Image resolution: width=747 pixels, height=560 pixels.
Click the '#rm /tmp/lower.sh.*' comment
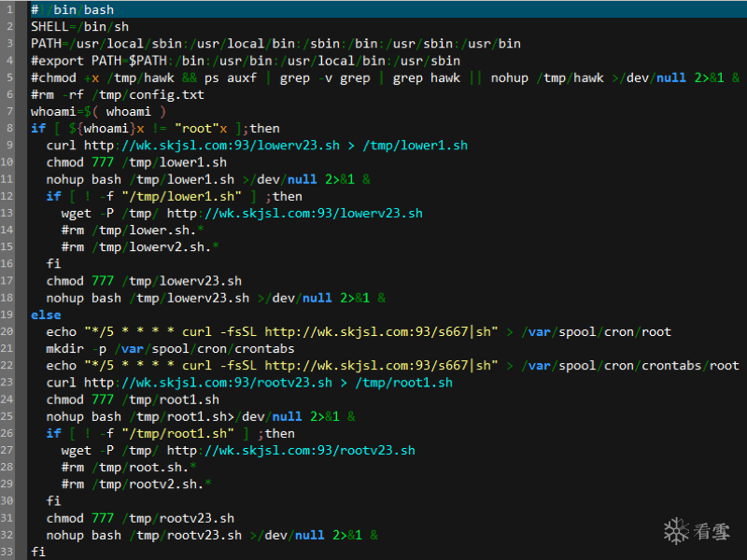[133, 230]
